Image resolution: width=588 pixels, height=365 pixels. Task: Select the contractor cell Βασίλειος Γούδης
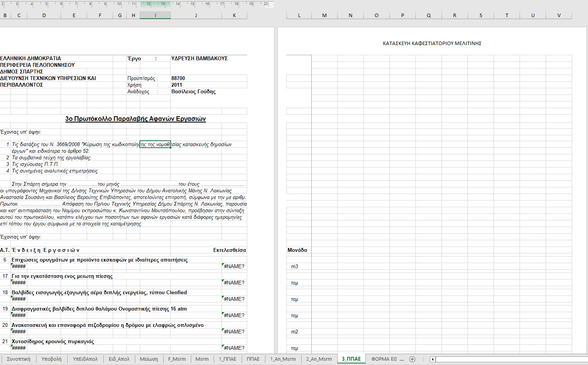(194, 92)
